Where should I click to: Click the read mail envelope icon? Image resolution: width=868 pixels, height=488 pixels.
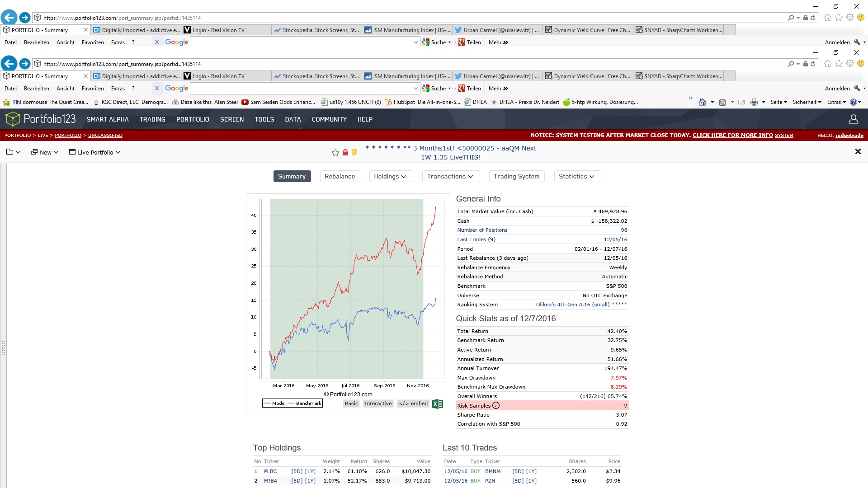coord(741,102)
